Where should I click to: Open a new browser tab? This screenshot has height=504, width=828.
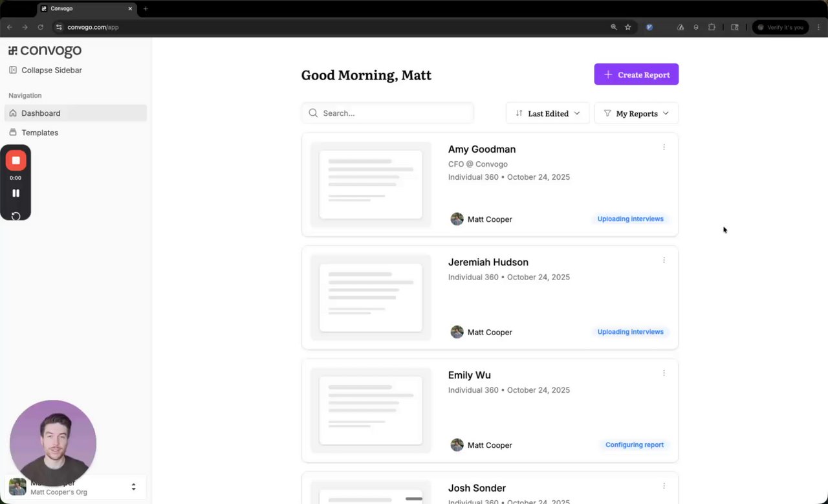point(146,8)
